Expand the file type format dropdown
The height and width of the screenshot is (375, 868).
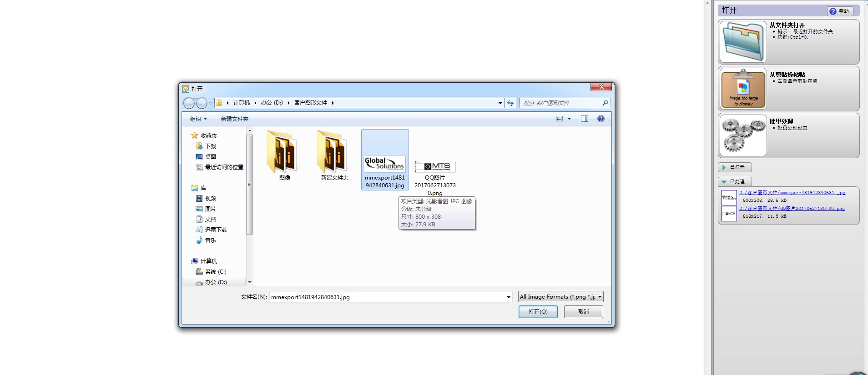click(x=600, y=297)
